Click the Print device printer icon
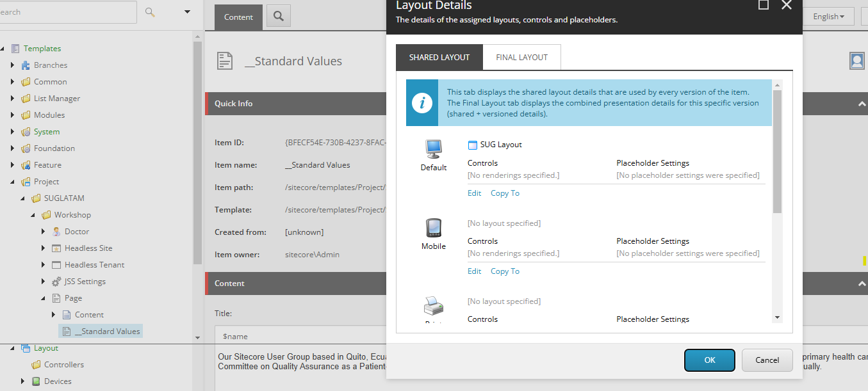Image resolution: width=868 pixels, height=391 pixels. point(434,306)
